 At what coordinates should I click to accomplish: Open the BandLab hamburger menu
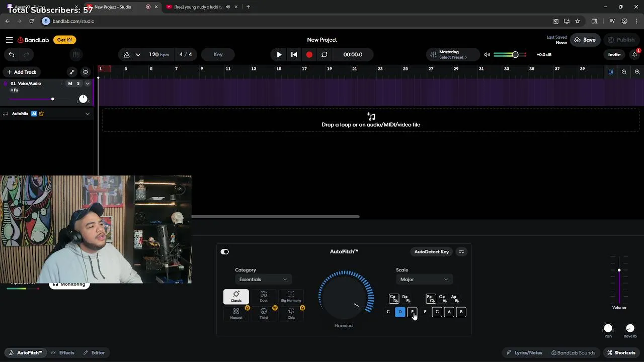(x=9, y=40)
